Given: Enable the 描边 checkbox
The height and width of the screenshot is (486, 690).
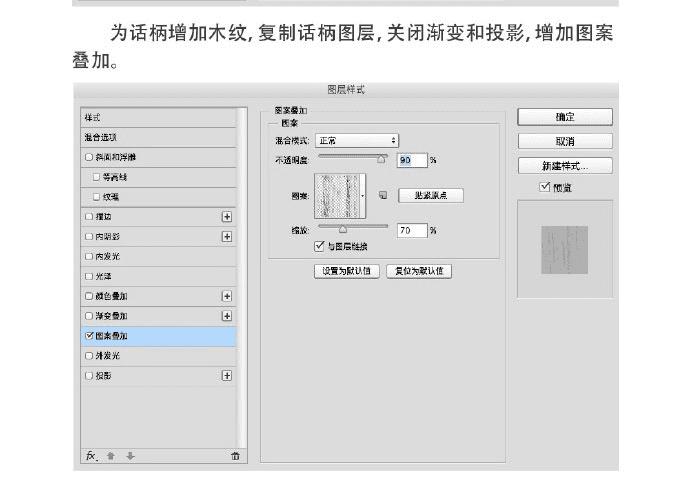Looking at the screenshot, I should point(89,217).
